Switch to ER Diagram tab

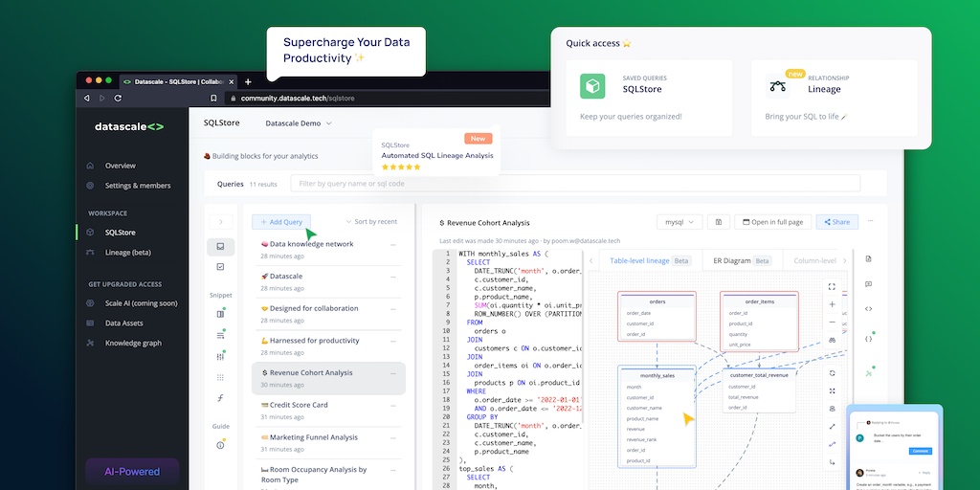(742, 260)
